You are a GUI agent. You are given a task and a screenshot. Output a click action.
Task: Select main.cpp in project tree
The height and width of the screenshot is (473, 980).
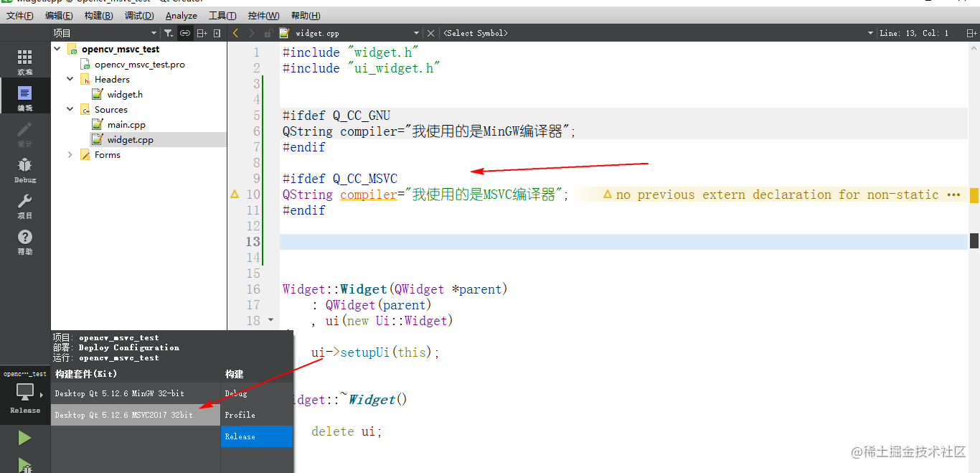(x=126, y=125)
